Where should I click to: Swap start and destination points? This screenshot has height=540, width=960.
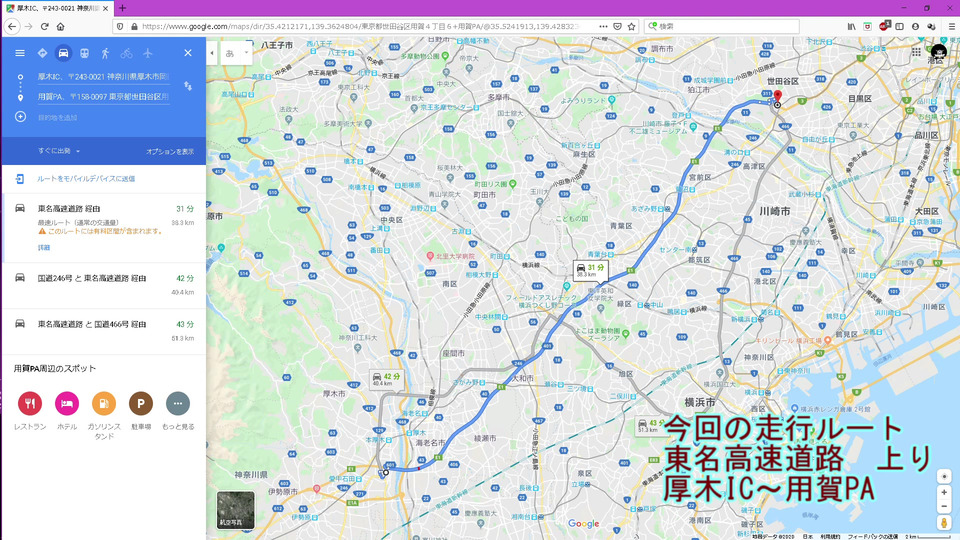tap(188, 86)
